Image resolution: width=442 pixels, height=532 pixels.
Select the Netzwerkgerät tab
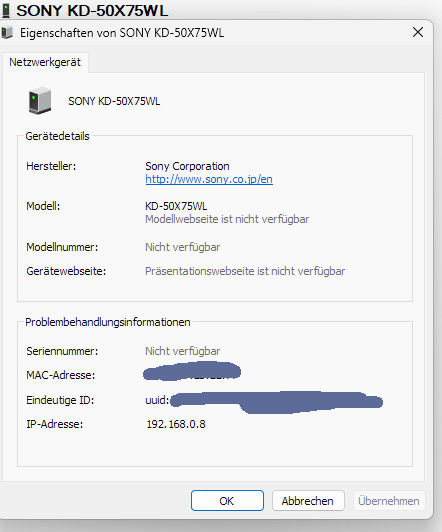[x=45, y=62]
